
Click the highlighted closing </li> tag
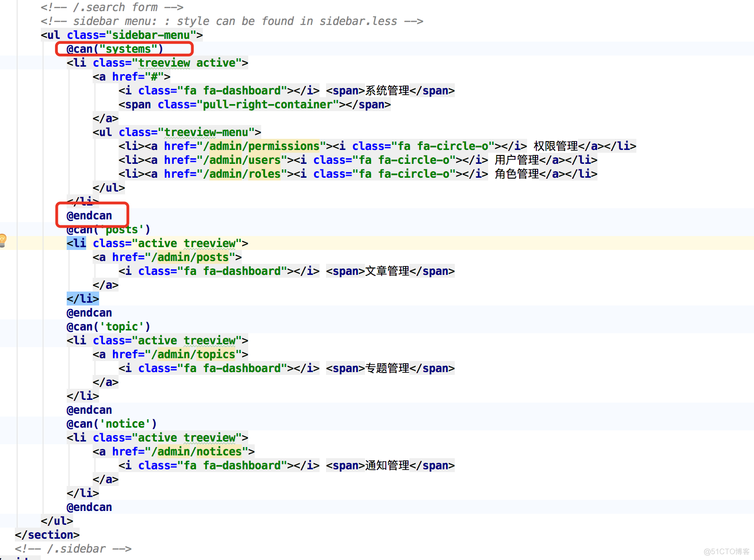[x=83, y=299]
